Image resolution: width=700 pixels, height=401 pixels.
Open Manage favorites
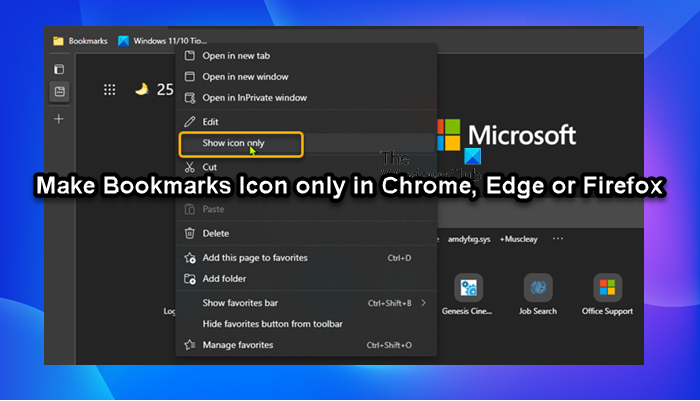point(306,345)
